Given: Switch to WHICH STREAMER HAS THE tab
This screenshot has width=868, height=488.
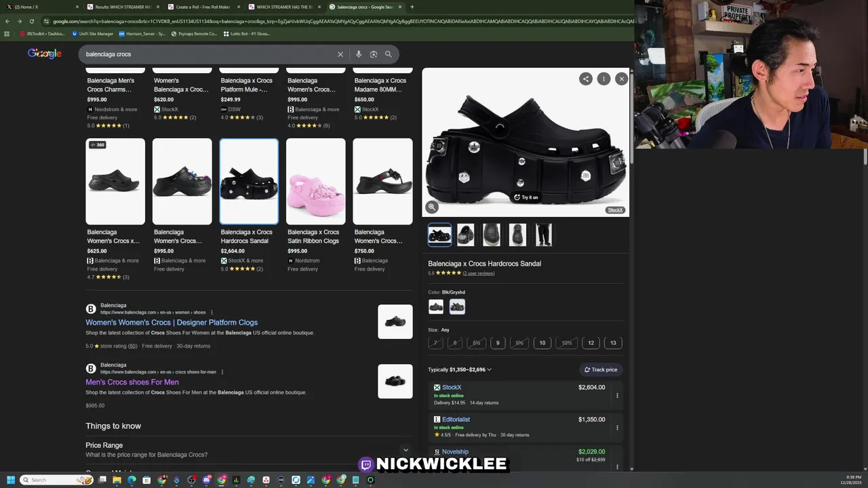Looking at the screenshot, I should pos(283,7).
